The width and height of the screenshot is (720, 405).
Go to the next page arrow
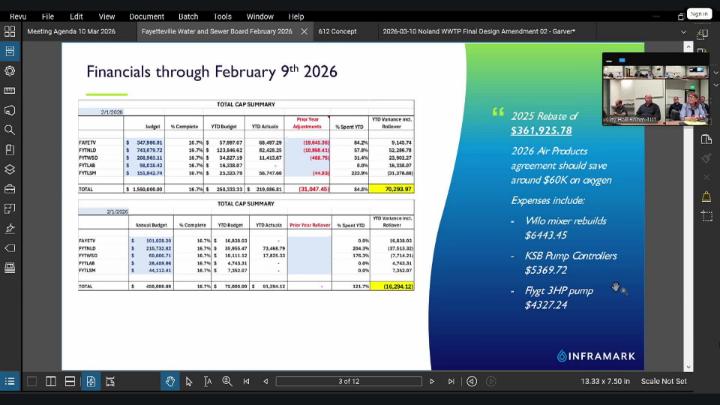(434, 381)
